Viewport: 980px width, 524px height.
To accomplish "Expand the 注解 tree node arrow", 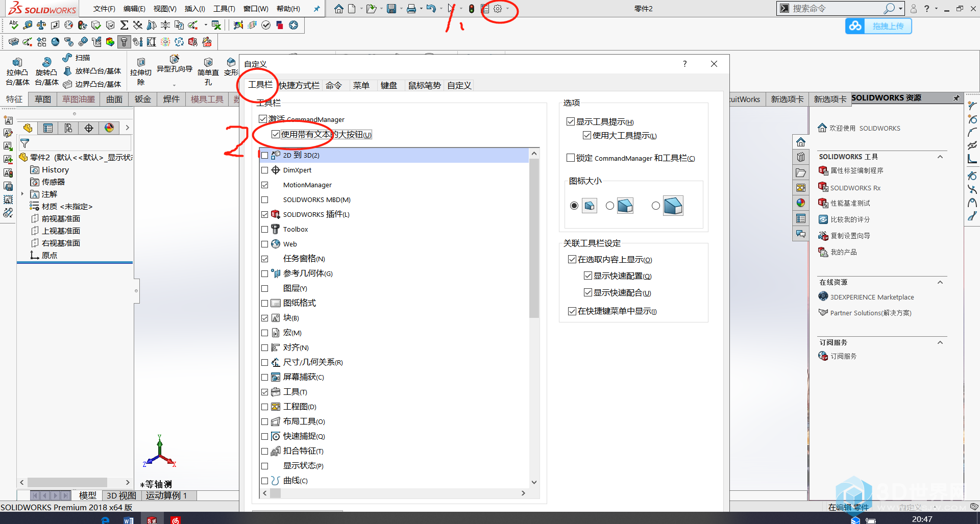I will coord(22,194).
